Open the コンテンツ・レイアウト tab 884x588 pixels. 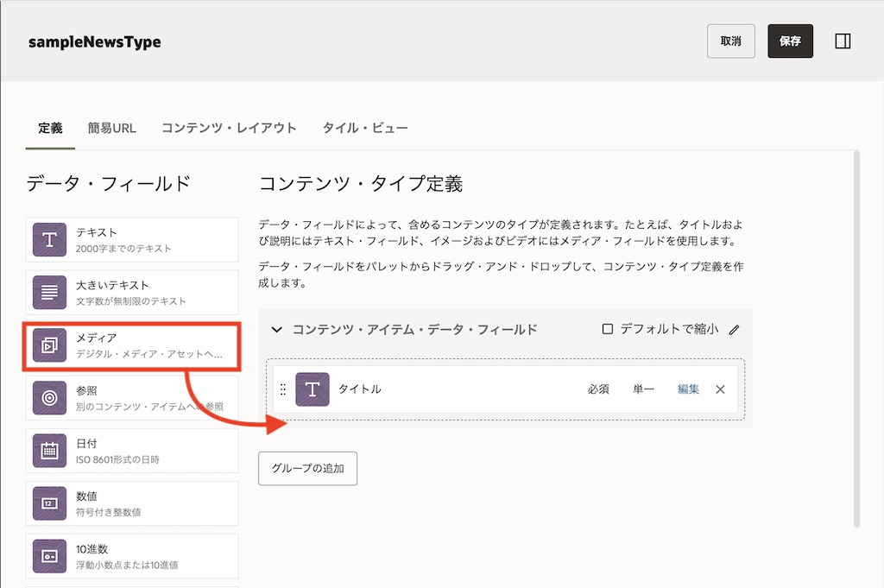(x=229, y=128)
